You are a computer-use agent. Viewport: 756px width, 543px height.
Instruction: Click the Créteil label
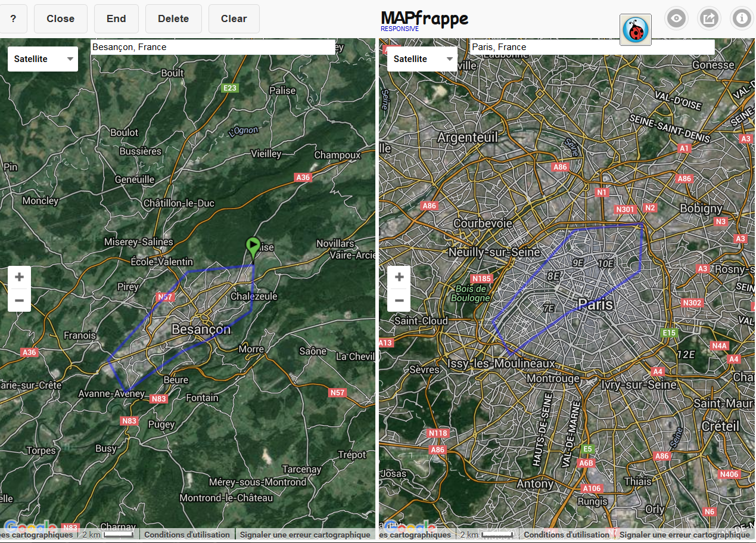pyautogui.click(x=720, y=426)
